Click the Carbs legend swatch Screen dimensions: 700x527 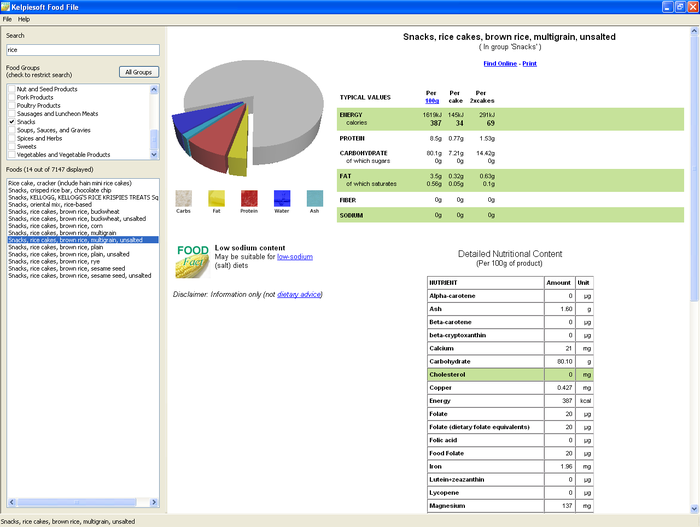pyautogui.click(x=183, y=198)
